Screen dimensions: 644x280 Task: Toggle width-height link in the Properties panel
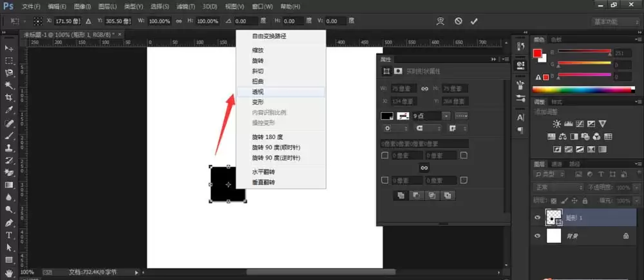pyautogui.click(x=424, y=89)
